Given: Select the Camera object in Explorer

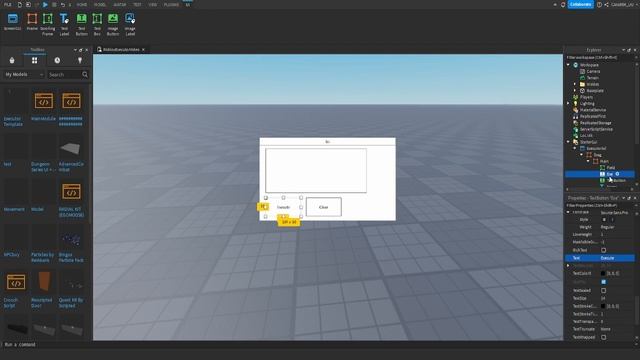Looking at the screenshot, I should (x=593, y=71).
